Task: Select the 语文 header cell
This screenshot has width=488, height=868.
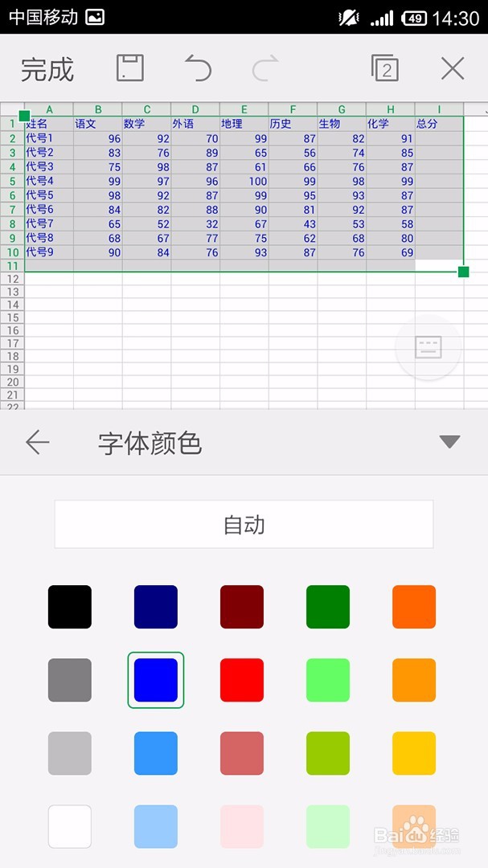Action: [97, 124]
